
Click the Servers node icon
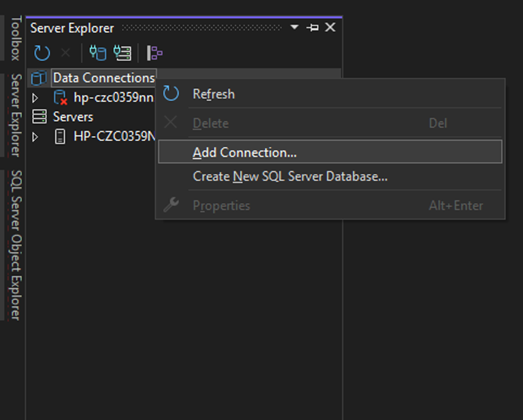coord(40,117)
